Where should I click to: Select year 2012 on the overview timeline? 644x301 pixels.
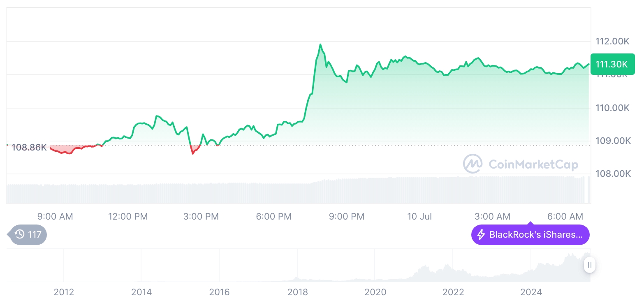[64, 292]
